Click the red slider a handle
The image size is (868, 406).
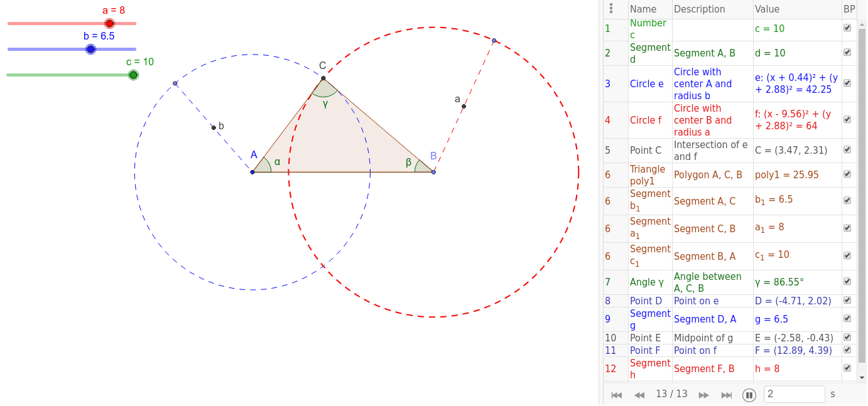pos(109,23)
